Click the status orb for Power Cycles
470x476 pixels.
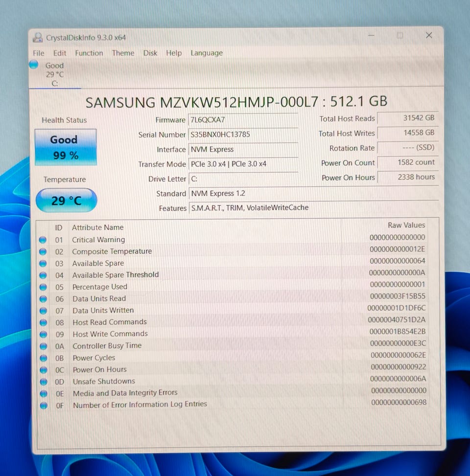44,358
